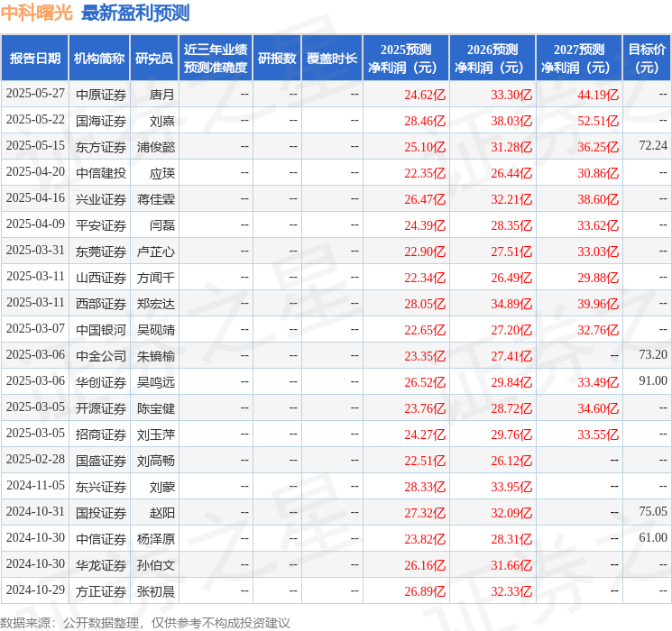Click the target price 72.24

coord(653,145)
